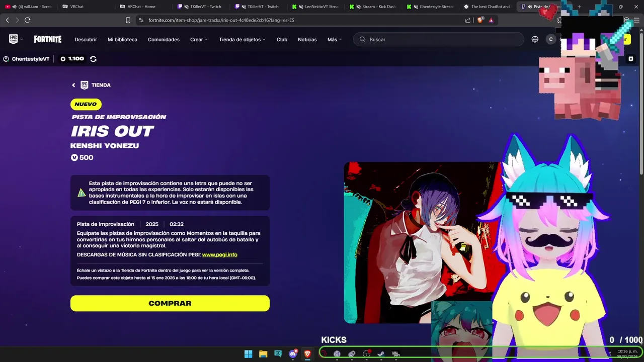
Task: Open the Club menu item
Action: point(282,39)
